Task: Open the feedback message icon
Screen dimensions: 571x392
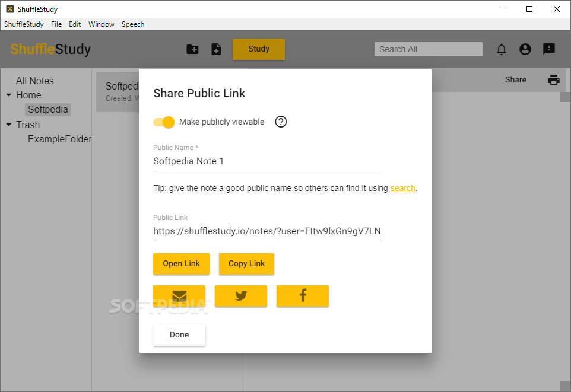Action: 548,49
